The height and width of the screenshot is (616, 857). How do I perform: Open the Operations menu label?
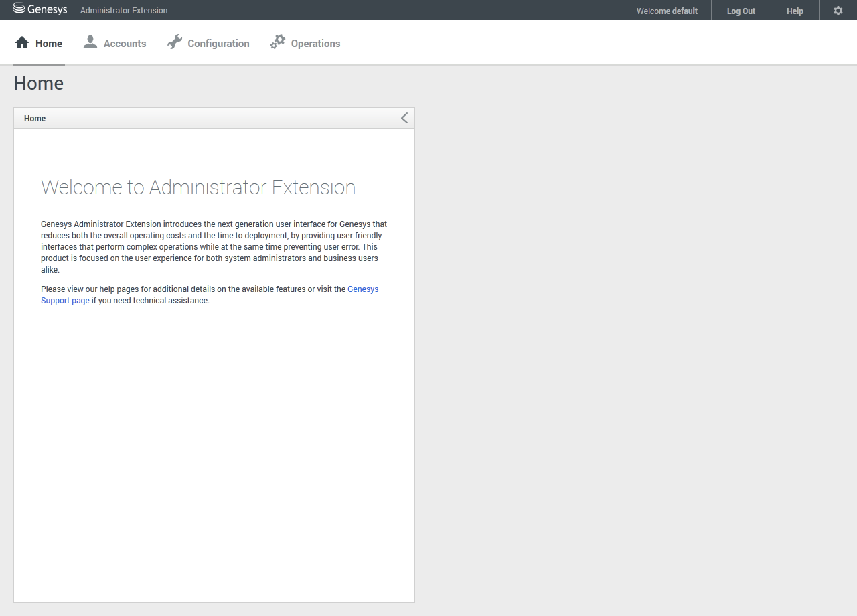[x=315, y=44]
